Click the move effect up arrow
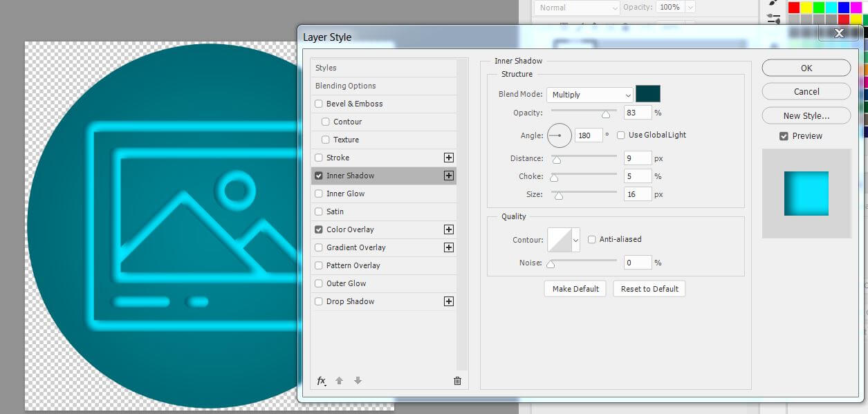The height and width of the screenshot is (414, 868). point(340,381)
